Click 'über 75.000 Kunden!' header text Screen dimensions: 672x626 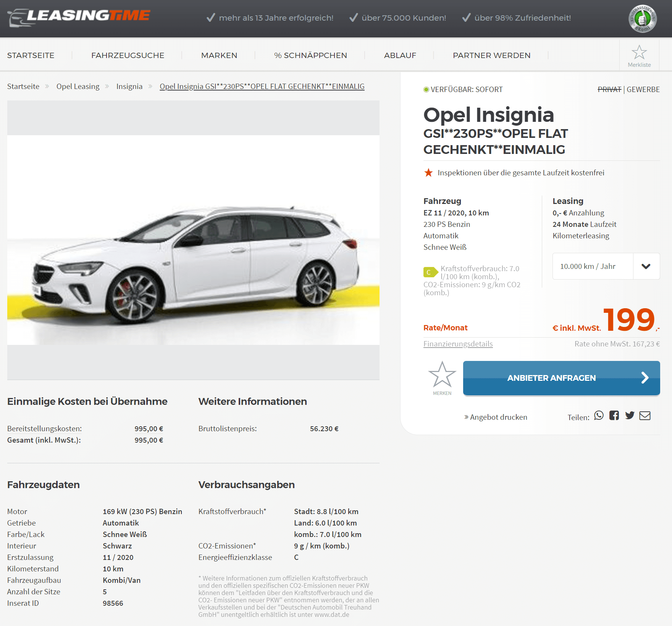pyautogui.click(x=404, y=18)
